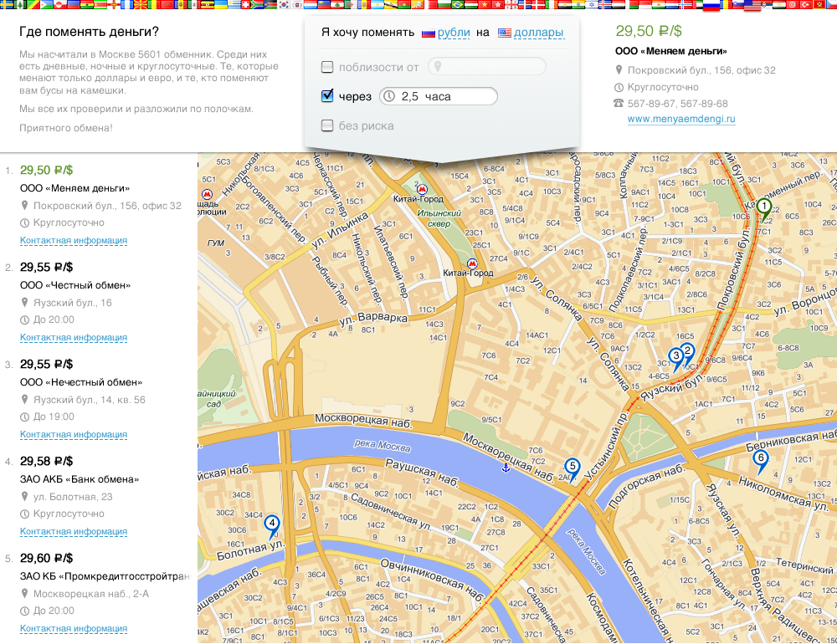Viewport: 837px width, 644px height.
Task: Open the www.menyaemdengi.ru website link
Action: (680, 120)
